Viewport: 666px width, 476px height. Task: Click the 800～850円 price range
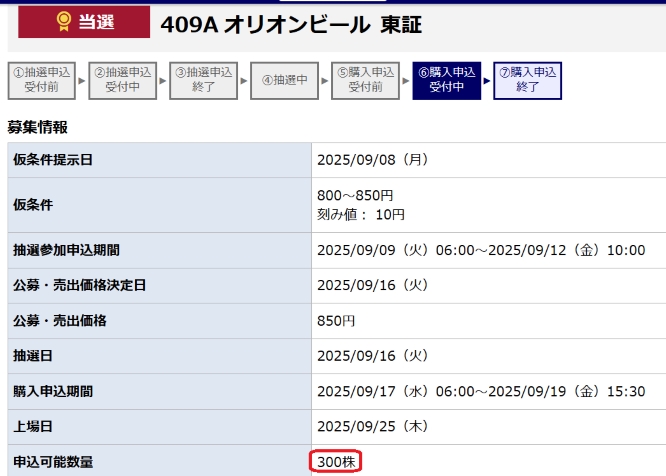tap(355, 195)
